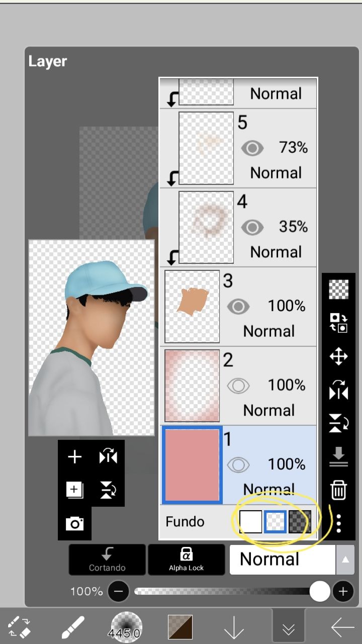Hide layer 4 using its eye icon
Screen dimensions: 362x644
pyautogui.click(x=252, y=227)
